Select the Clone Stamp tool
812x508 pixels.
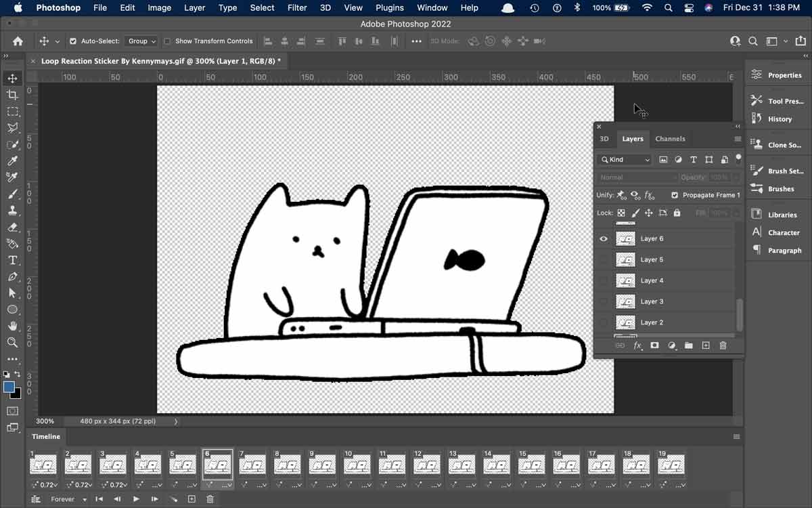click(12, 211)
